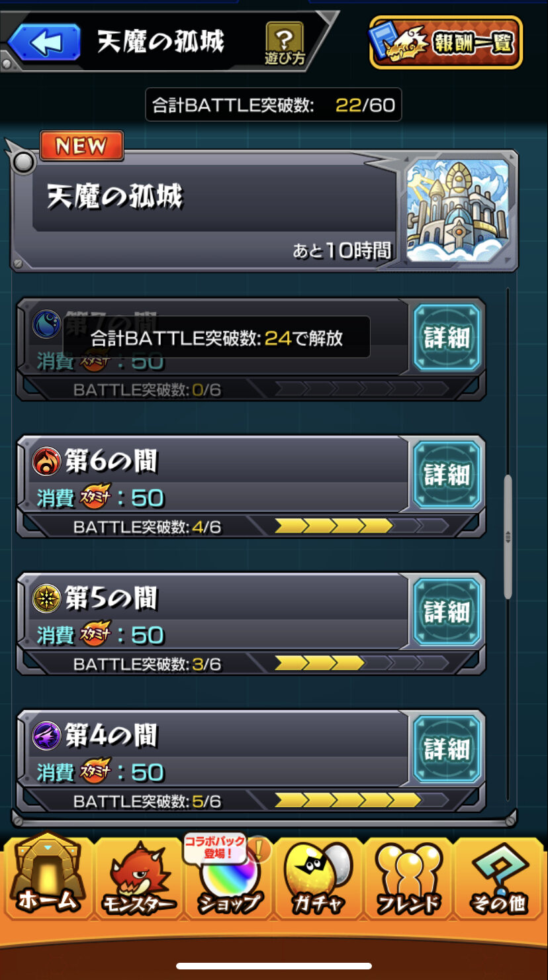Open the 遊び方 help question icon
The height and width of the screenshot is (980, 548).
point(285,43)
